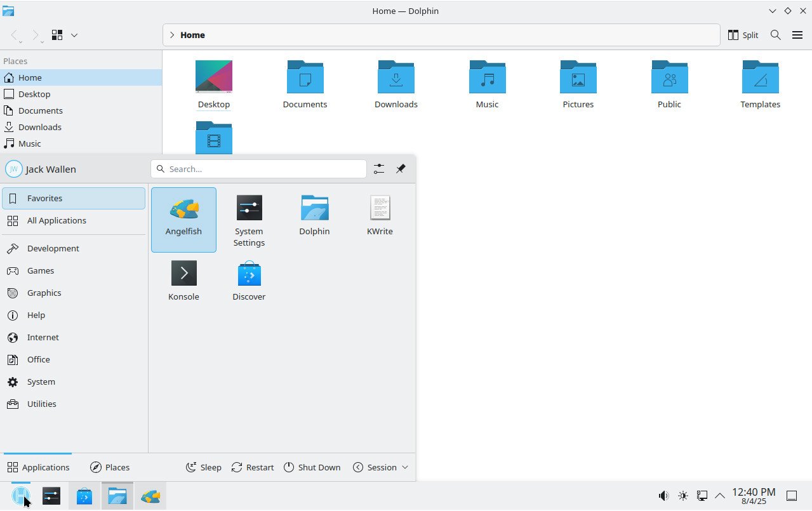Click the breadcrumb chevron before Home
The width and height of the screenshot is (812, 511).
(x=171, y=35)
